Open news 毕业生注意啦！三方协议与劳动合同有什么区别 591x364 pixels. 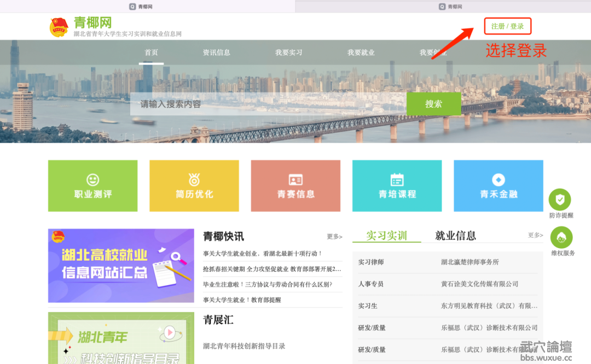click(268, 284)
